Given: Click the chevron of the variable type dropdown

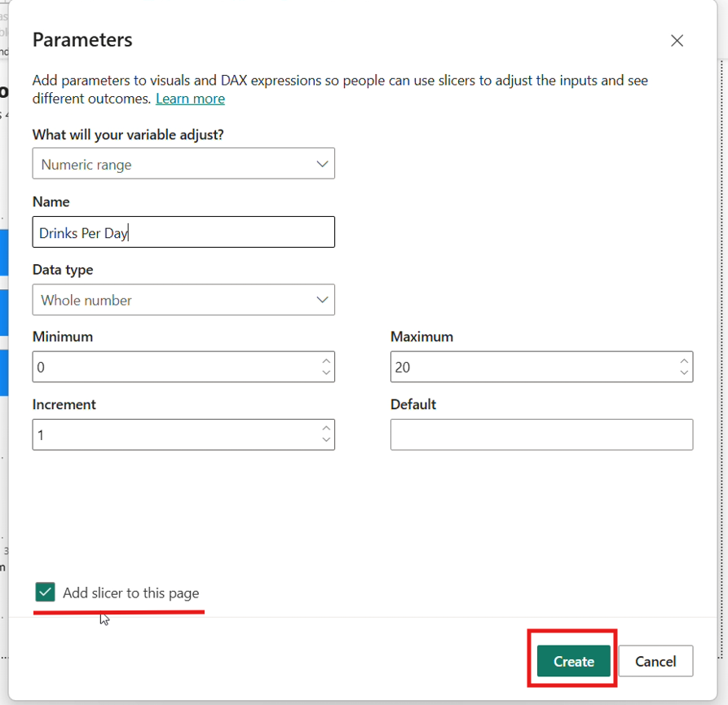Looking at the screenshot, I should pyautogui.click(x=322, y=164).
